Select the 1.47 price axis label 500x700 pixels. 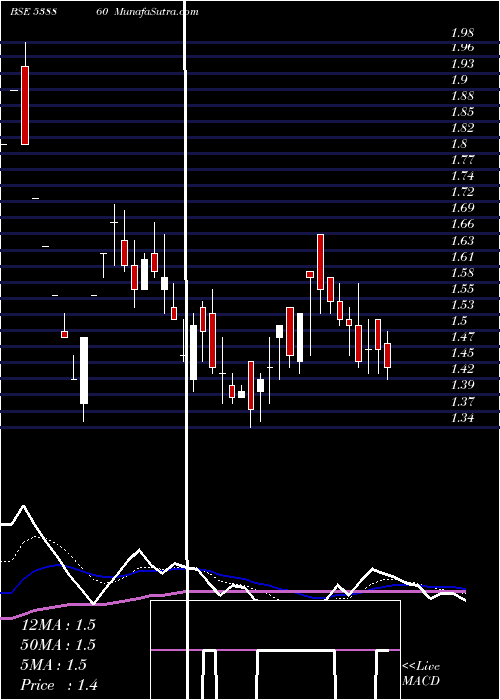coord(462,337)
